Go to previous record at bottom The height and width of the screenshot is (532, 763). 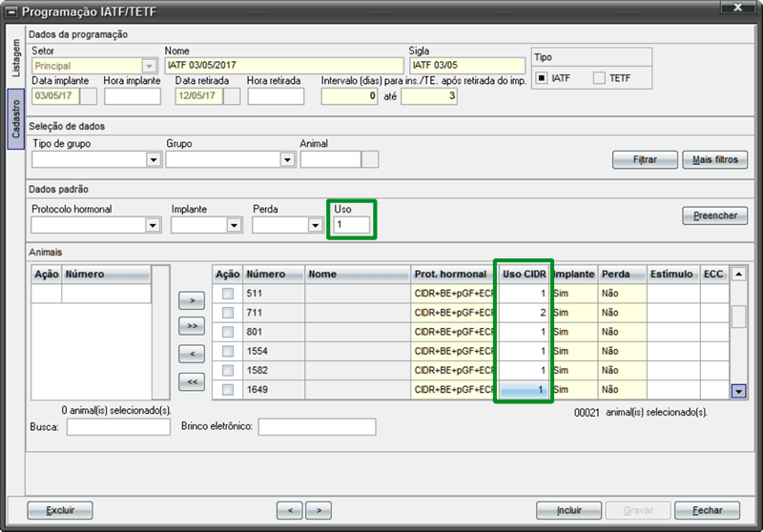[290, 511]
